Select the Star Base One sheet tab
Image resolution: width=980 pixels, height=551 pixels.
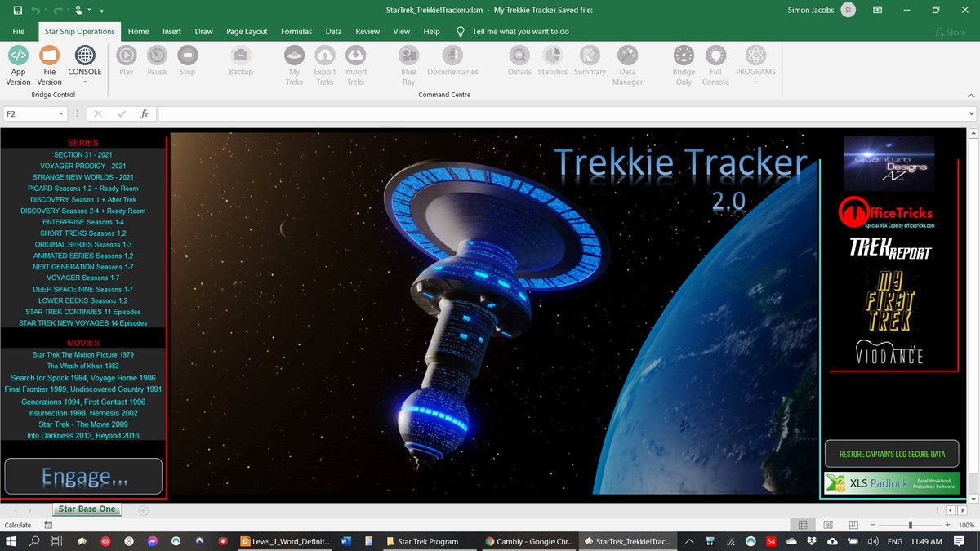point(87,509)
